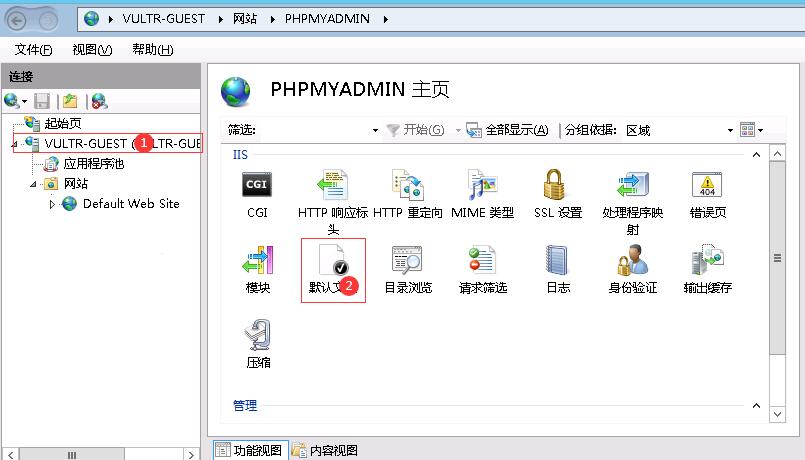The width and height of the screenshot is (805, 460).
Task: Click 全部显示(A) button
Action: pos(507,130)
